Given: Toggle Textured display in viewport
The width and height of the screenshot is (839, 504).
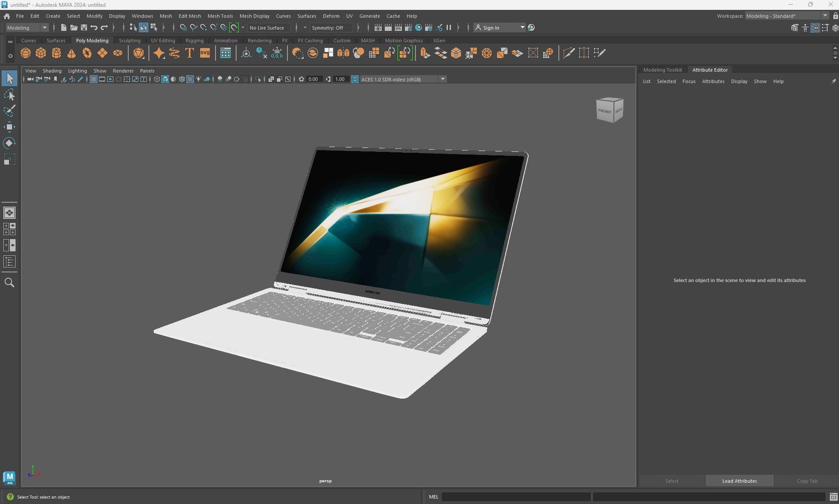Looking at the screenshot, I should coord(190,79).
